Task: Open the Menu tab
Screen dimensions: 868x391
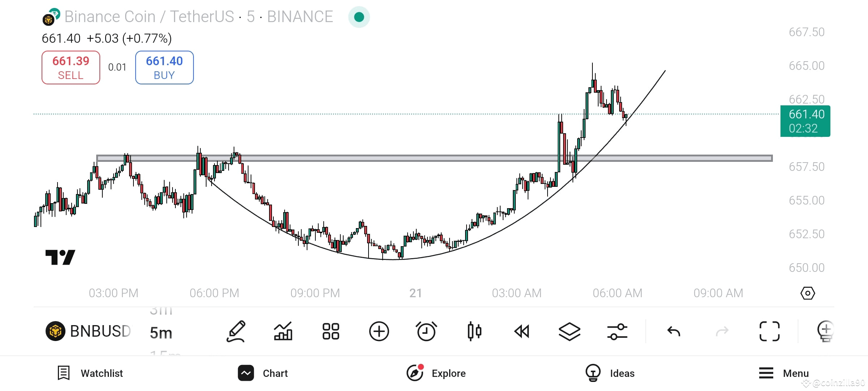Action: pos(784,373)
